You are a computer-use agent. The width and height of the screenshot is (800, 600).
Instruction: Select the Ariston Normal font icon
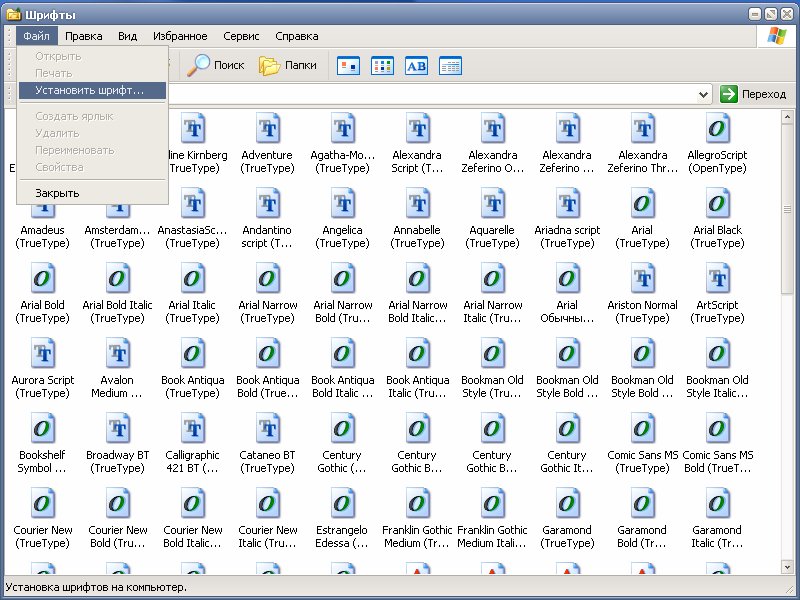[642, 278]
